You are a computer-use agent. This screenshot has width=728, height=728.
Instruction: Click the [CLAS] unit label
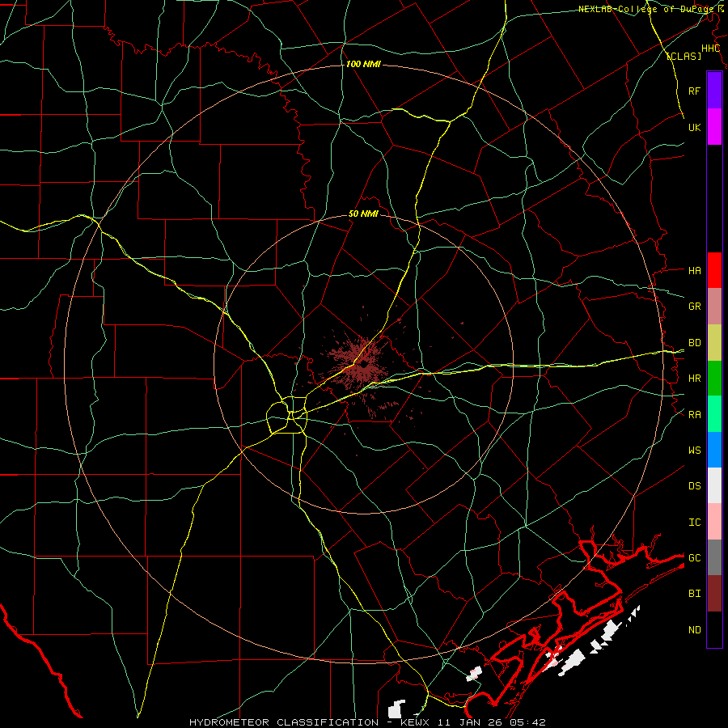pos(684,56)
